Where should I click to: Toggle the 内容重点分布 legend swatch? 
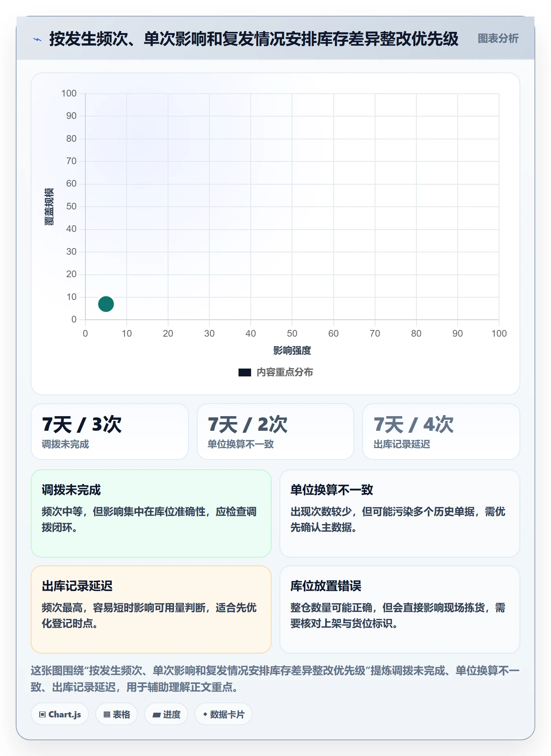[244, 372]
